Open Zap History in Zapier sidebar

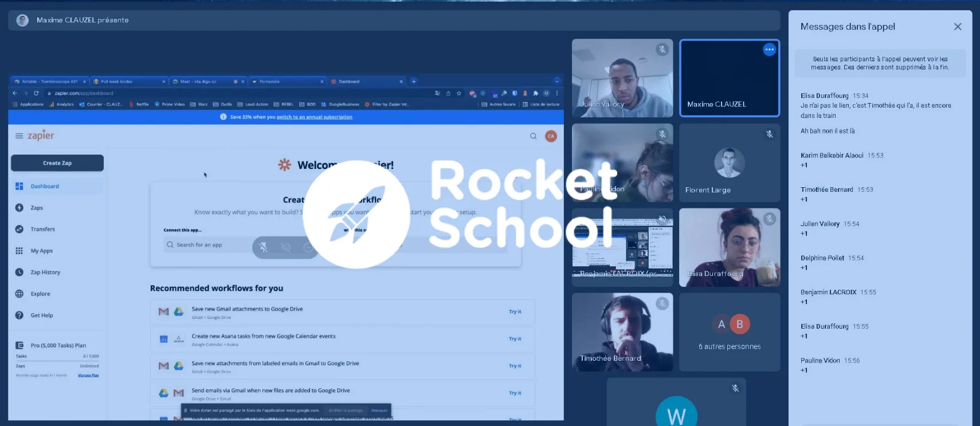(x=57, y=273)
